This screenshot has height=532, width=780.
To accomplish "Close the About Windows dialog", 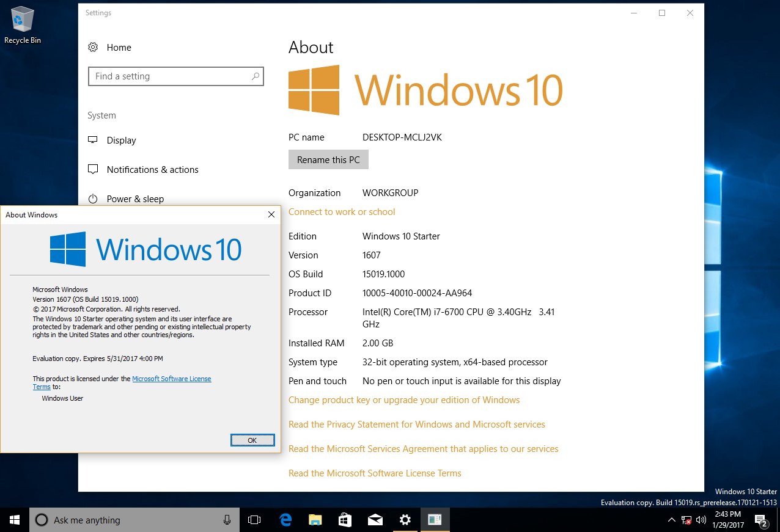I will point(271,214).
